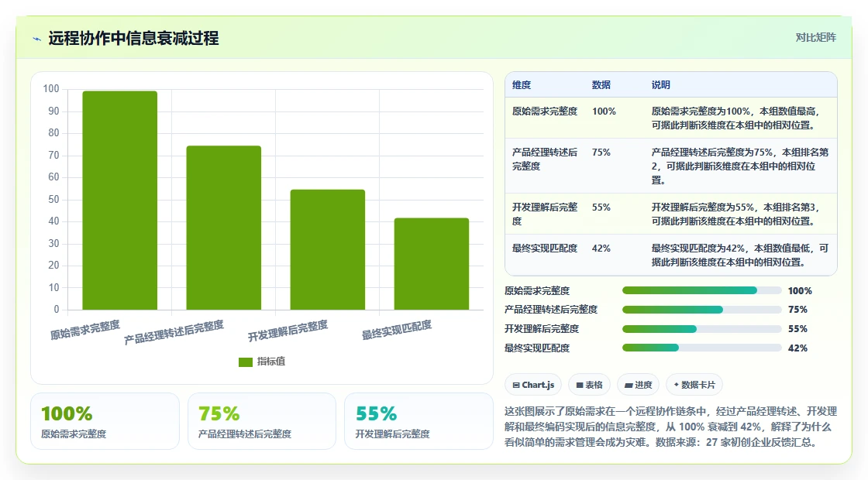Click the 42% progress value label
868x480 pixels.
coord(797,348)
